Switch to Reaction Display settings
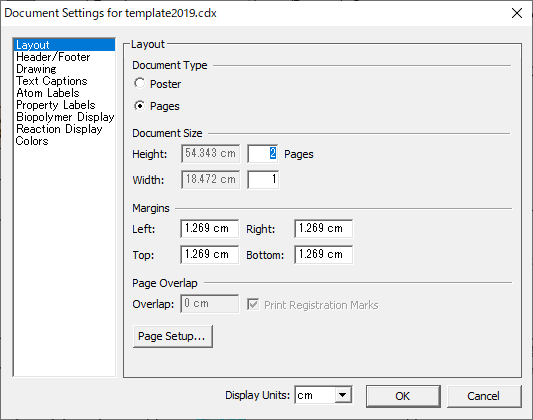Image resolution: width=533 pixels, height=420 pixels. point(59,129)
